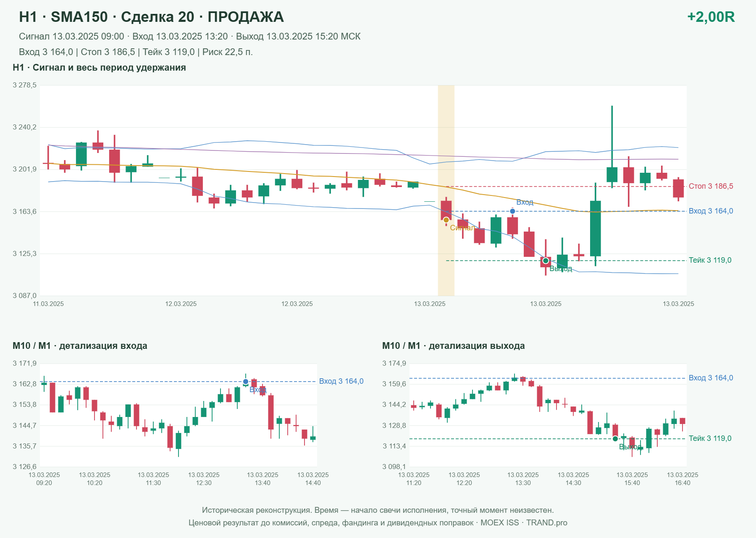Click the 'M10 / M1 · детализация входа' heading
Image resolution: width=756 pixels, height=538 pixels.
(x=80, y=346)
